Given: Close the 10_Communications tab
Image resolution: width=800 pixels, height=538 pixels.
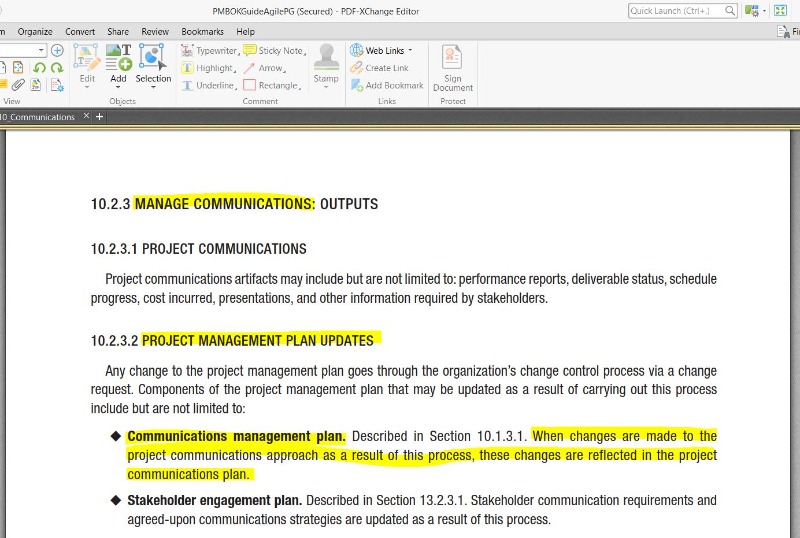Looking at the screenshot, I should [86, 116].
